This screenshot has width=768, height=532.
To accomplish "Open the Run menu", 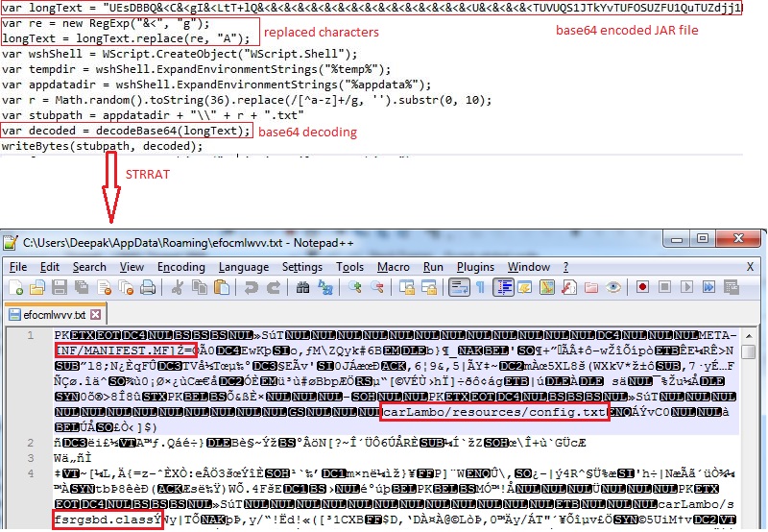I will click(x=433, y=267).
